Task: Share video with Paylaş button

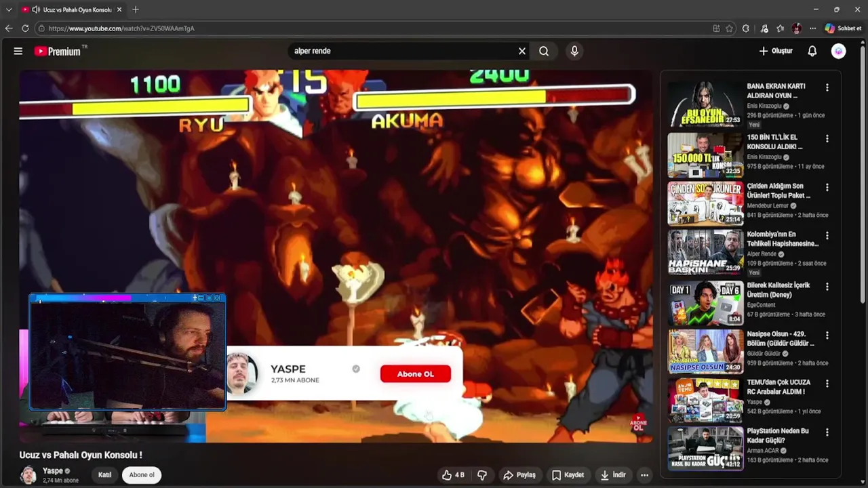Action: [519, 475]
